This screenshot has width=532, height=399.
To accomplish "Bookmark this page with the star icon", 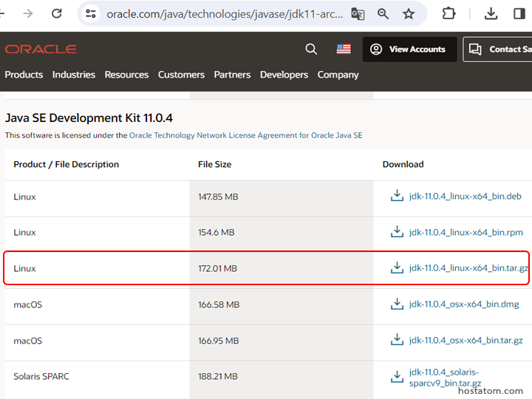I will (409, 14).
